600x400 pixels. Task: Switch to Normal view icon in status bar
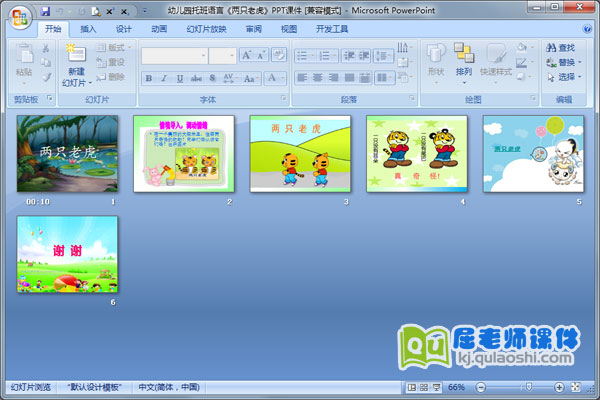pyautogui.click(x=412, y=387)
